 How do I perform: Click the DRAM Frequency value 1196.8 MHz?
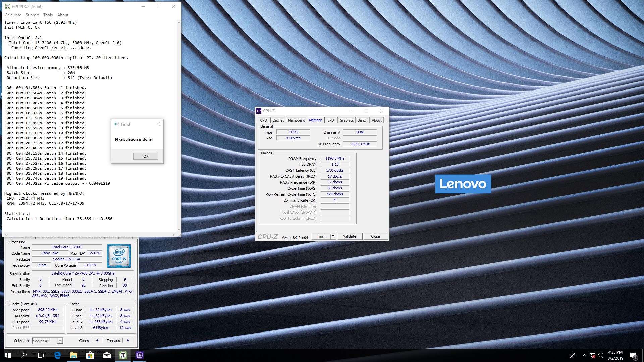pos(335,158)
